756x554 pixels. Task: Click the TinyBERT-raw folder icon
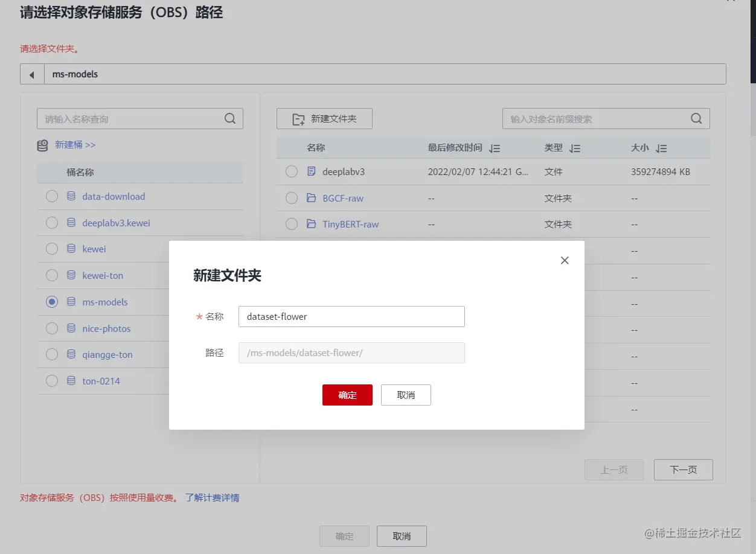[x=312, y=224]
